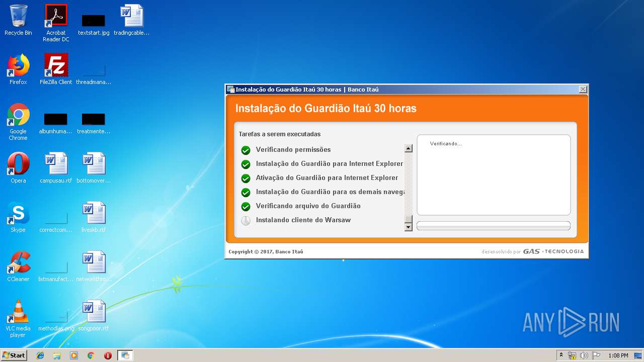Select the listmanufact file icon
The height and width of the screenshot is (362, 644).
(x=56, y=270)
